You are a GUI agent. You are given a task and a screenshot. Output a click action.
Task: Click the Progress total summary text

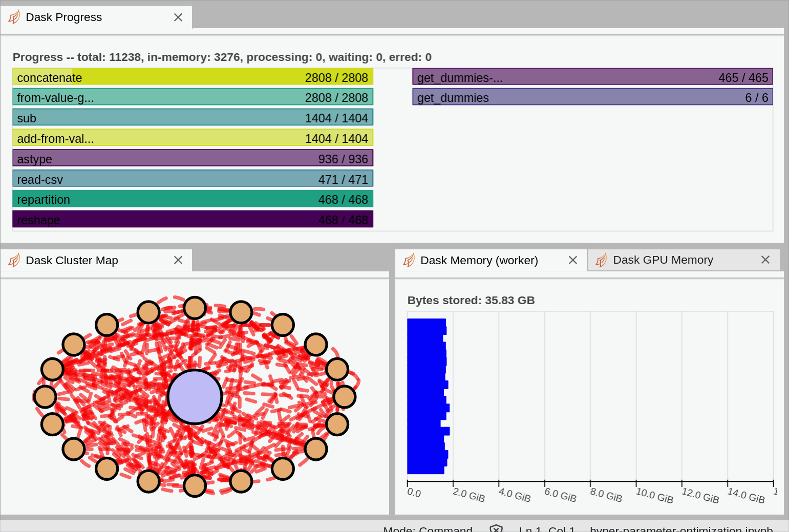pyautogui.click(x=222, y=57)
